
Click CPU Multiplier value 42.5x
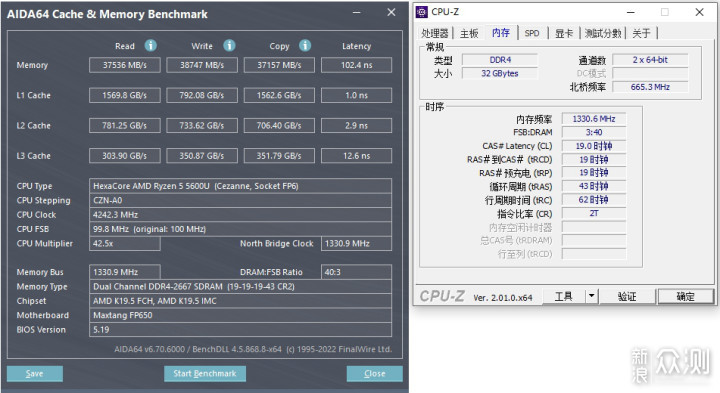click(x=125, y=243)
